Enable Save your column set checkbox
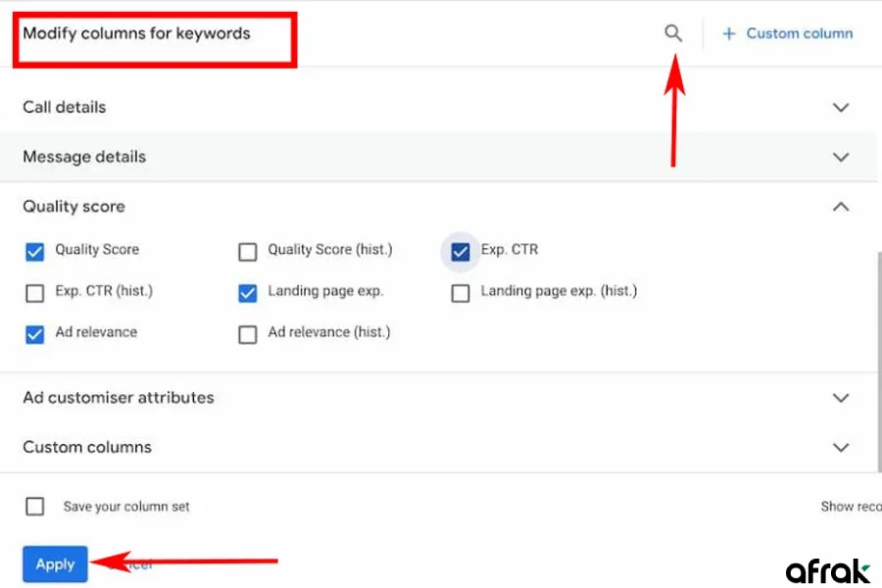The height and width of the screenshot is (588, 882). pyautogui.click(x=35, y=507)
